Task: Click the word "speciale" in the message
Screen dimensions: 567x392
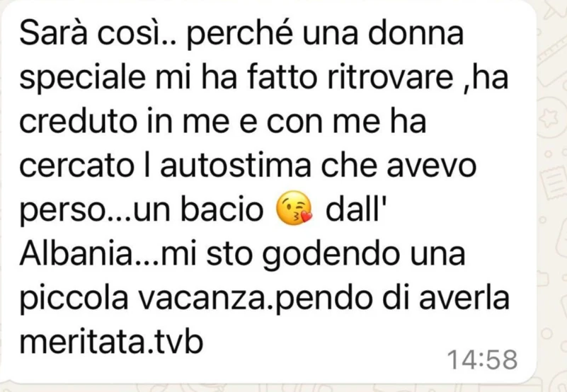Action: click(x=82, y=79)
